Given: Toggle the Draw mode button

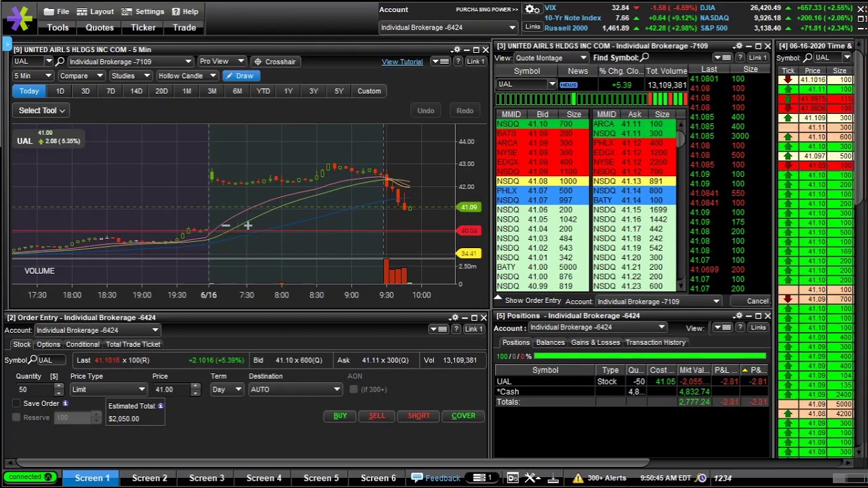Looking at the screenshot, I should [240, 76].
